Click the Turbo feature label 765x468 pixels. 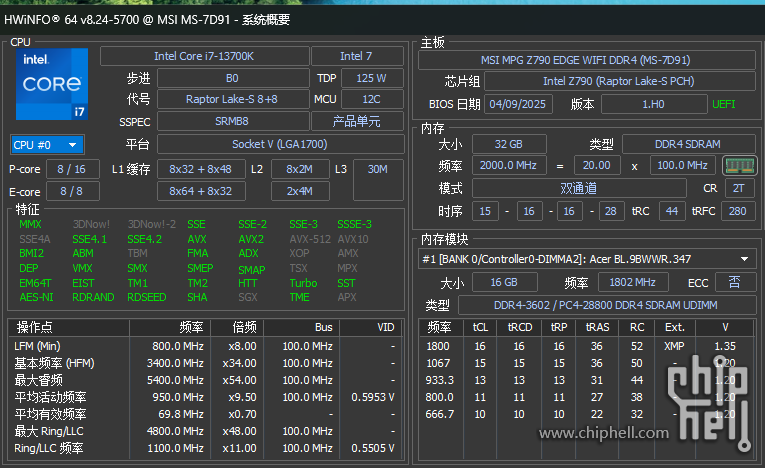click(x=303, y=283)
